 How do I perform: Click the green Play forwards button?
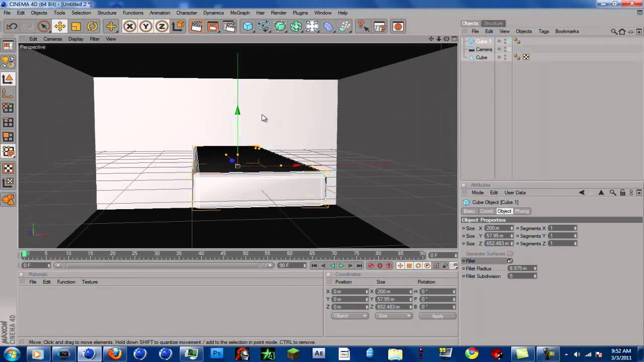click(341, 265)
